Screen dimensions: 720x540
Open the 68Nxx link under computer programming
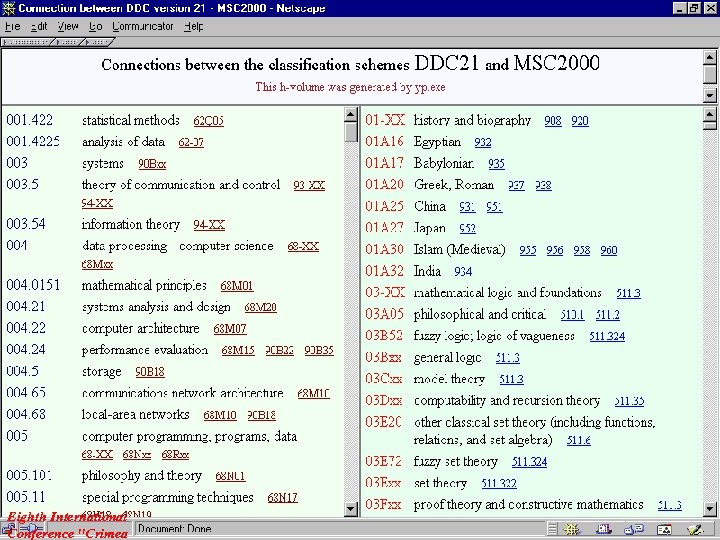[136, 455]
